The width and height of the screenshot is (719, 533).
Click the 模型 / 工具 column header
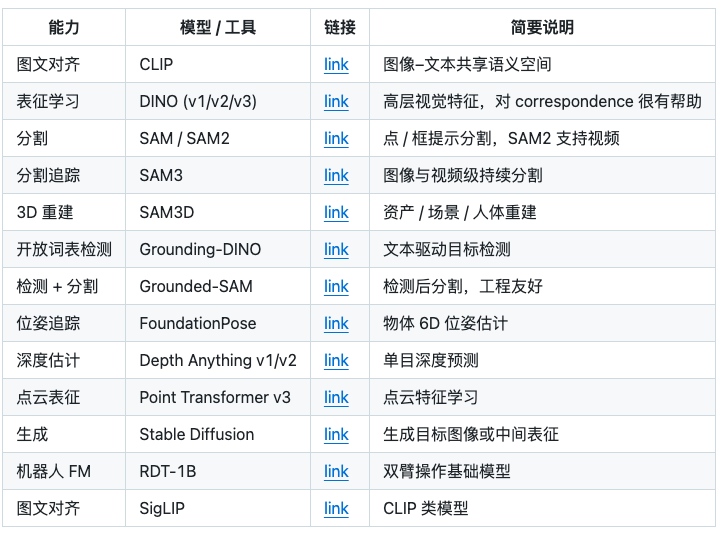click(x=217, y=28)
